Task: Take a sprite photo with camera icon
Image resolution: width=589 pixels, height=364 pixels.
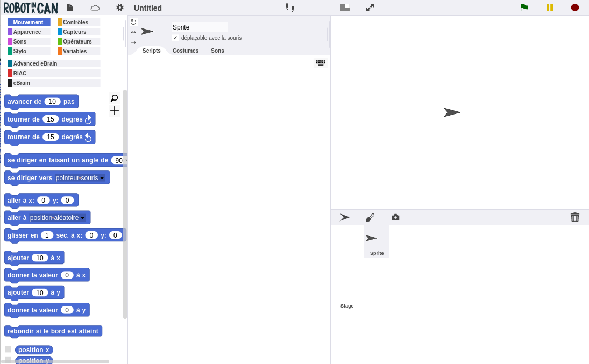Action: [395, 217]
